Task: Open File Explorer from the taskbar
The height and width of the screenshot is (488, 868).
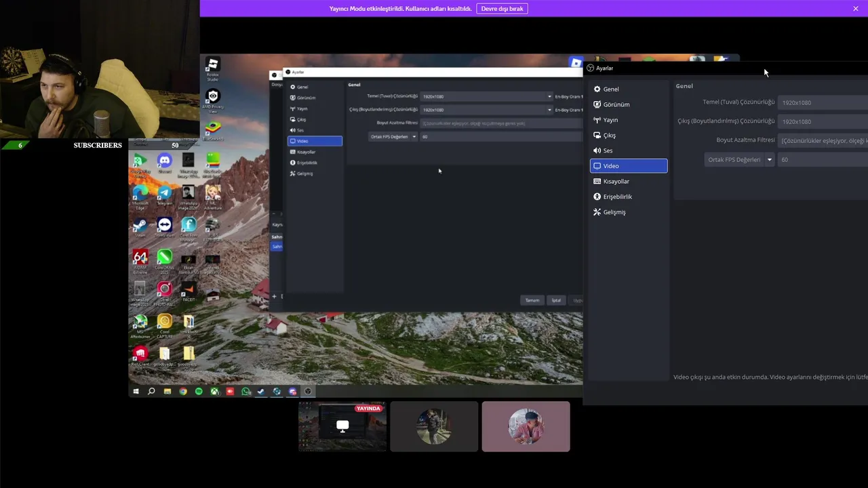Action: pos(167,391)
